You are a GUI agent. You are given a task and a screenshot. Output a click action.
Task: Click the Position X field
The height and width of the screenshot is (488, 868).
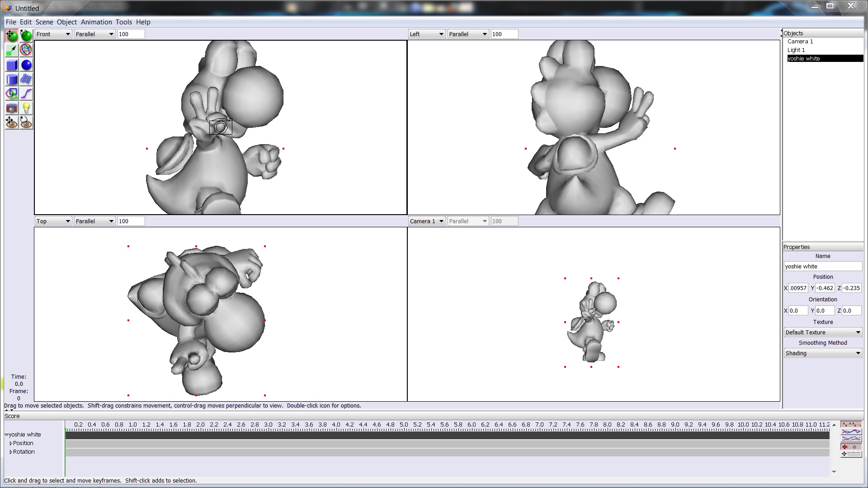(798, 288)
